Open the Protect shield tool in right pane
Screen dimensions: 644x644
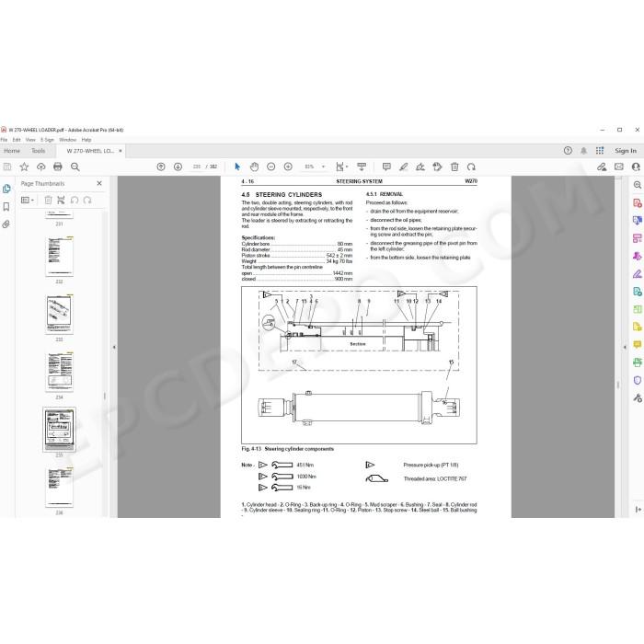(637, 380)
